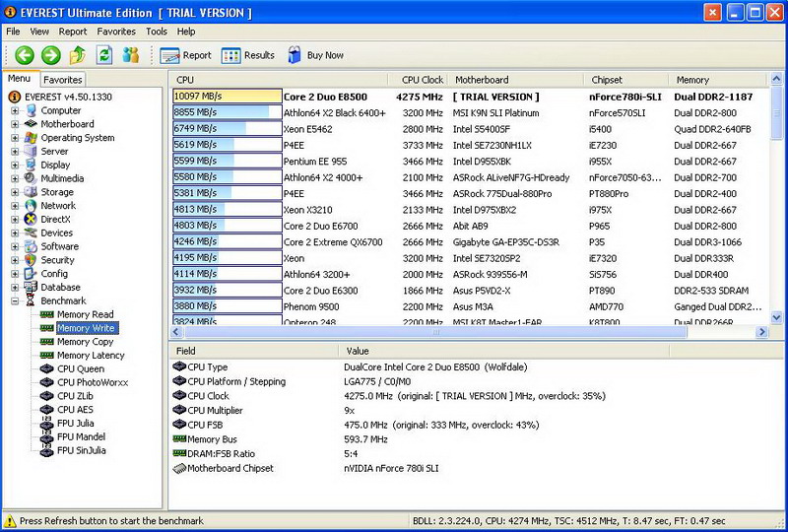Select the Storage tree icon
The height and width of the screenshot is (532, 788).
click(32, 191)
